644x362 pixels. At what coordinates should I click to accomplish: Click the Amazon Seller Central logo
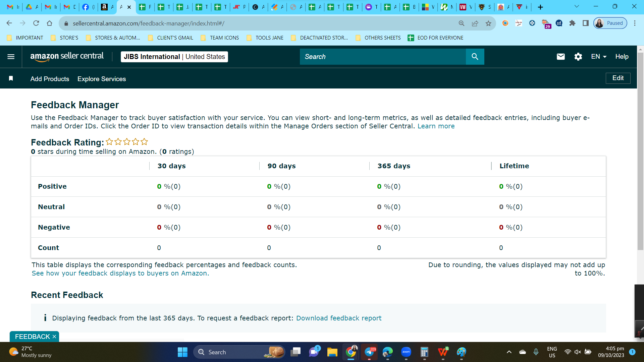coord(67,57)
